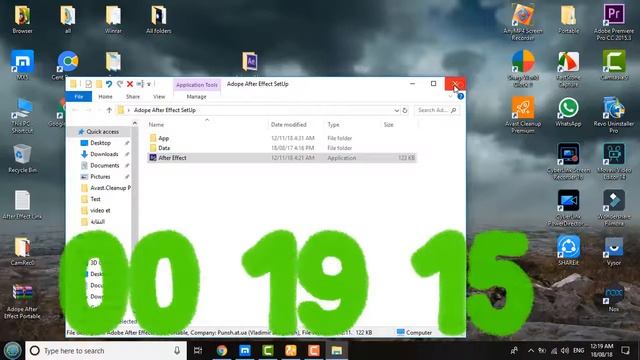This screenshot has height=360, width=640.
Task: Open Pictures in the Quick access list
Action: [x=100, y=177]
